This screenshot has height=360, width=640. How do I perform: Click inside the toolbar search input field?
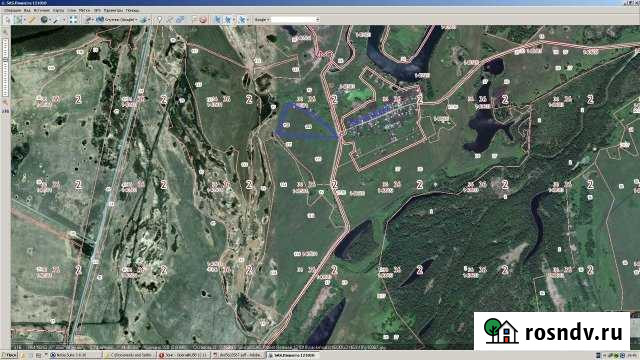point(293,20)
